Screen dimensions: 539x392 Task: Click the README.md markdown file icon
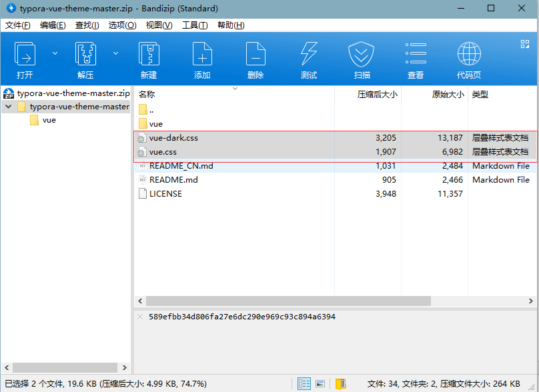point(142,180)
